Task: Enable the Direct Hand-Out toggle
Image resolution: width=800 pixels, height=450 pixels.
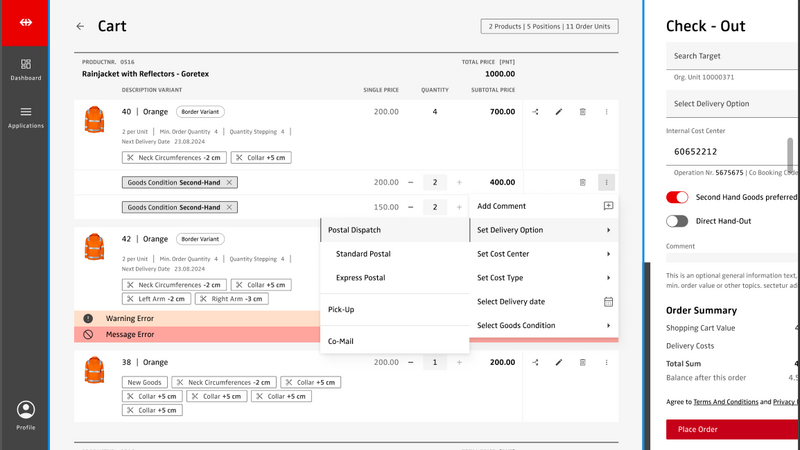Action: (677, 221)
